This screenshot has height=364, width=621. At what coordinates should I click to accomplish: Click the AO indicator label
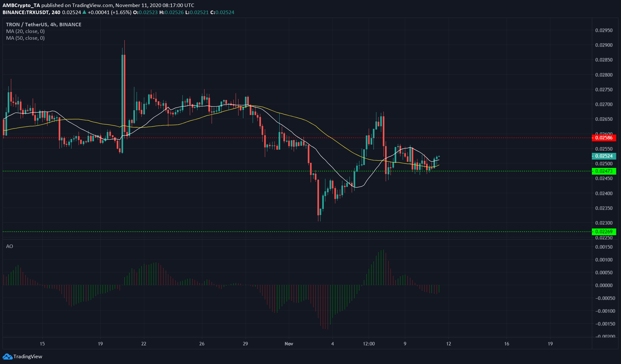pos(10,246)
